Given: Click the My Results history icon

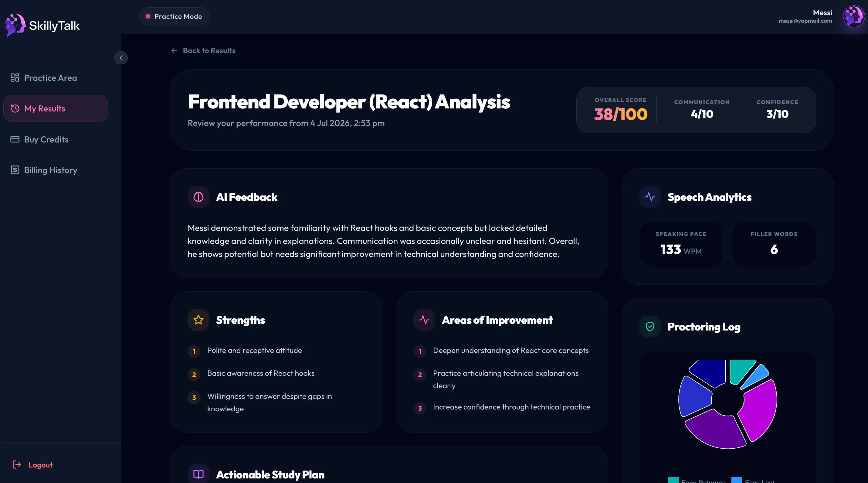Looking at the screenshot, I should coord(15,109).
